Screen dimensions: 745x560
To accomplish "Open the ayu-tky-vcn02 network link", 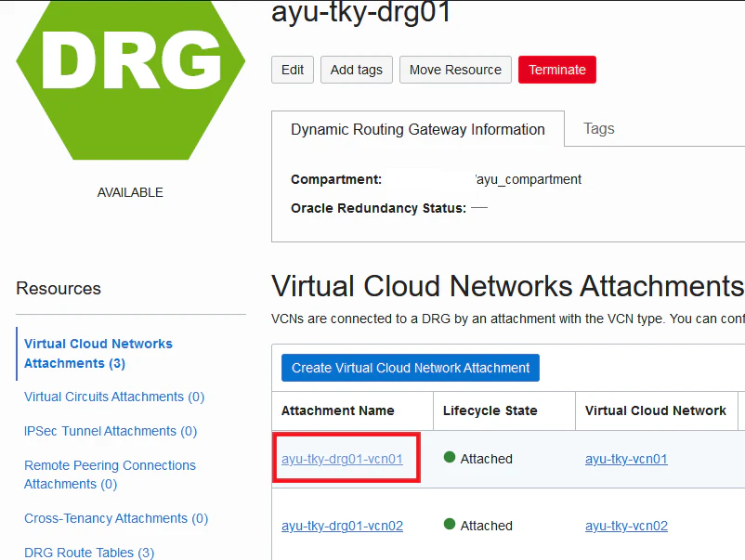I will 626,526.
